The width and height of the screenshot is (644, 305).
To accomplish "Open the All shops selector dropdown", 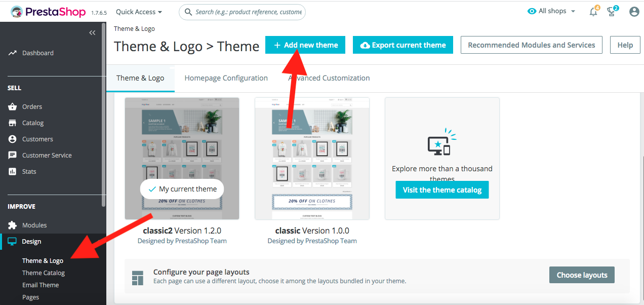I will (x=551, y=11).
